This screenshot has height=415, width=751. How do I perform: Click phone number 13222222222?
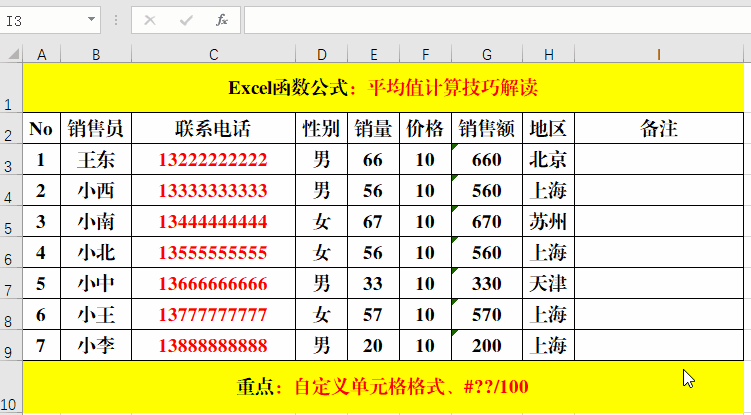tap(214, 159)
